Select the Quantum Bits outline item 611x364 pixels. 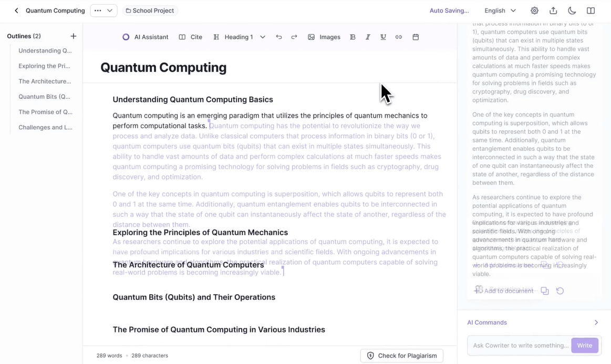click(x=46, y=96)
